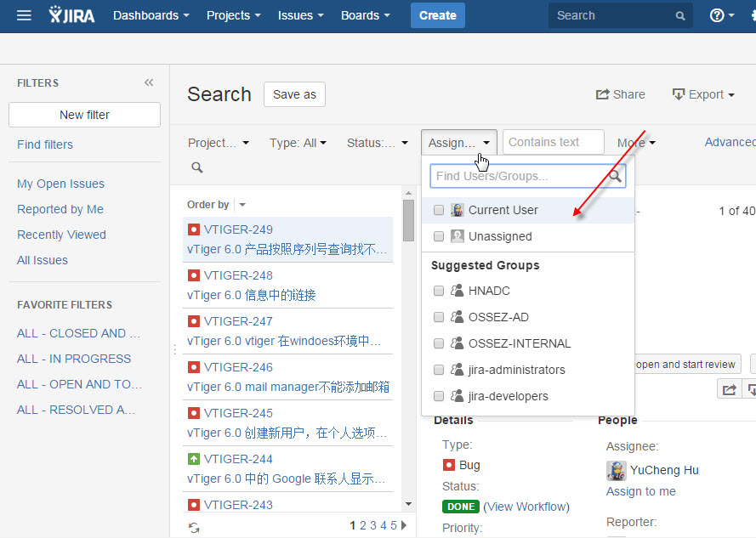Open ALL - IN PROGRESS favorite filter

[x=74, y=359]
